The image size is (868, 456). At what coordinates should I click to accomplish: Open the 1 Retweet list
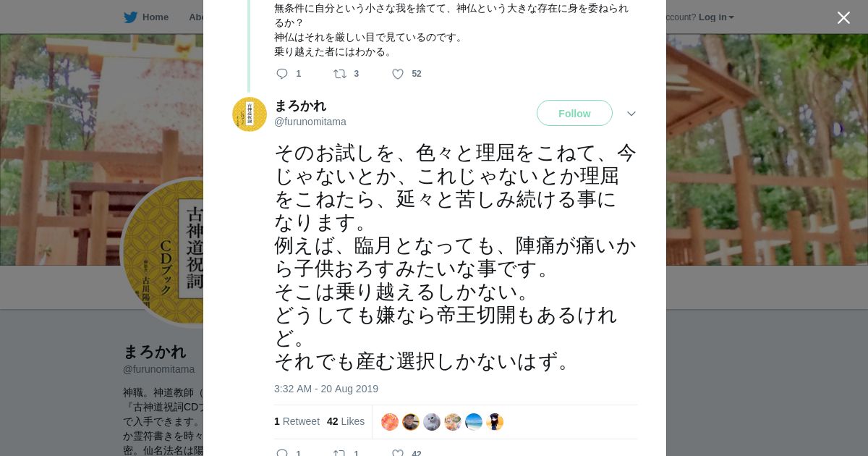point(297,421)
